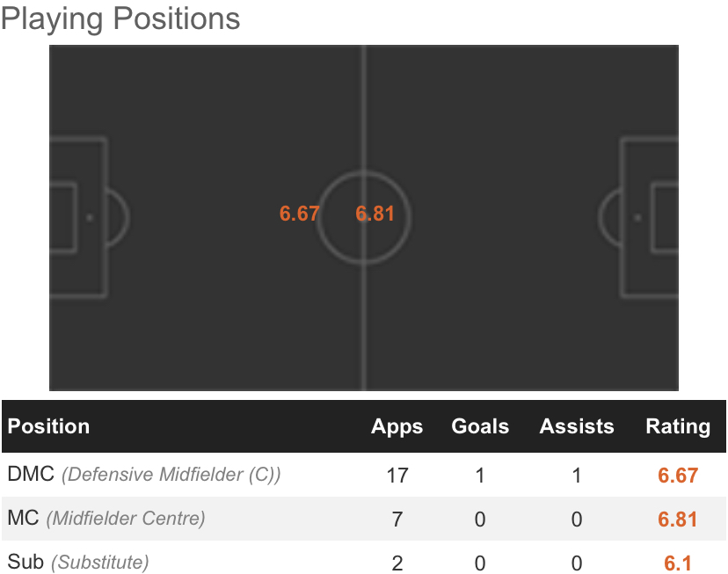Image resolution: width=728 pixels, height=574 pixels.
Task: Click the 6.67 rating on the pitch
Action: 299,214
